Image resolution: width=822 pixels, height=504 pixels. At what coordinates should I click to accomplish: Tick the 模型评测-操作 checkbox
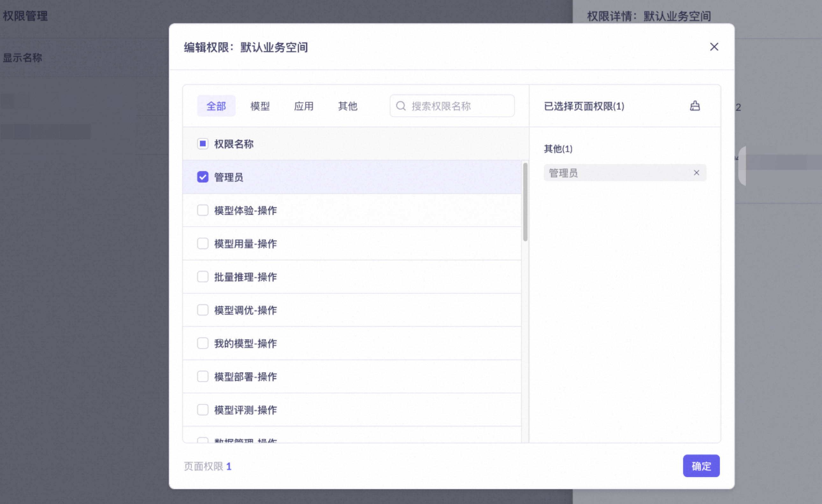tap(203, 410)
